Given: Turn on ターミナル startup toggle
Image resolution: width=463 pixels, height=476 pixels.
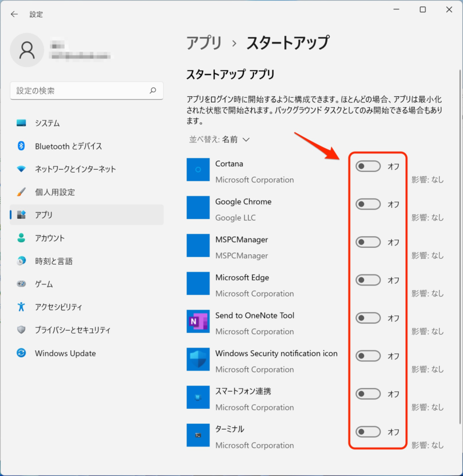Looking at the screenshot, I should pyautogui.click(x=368, y=432).
